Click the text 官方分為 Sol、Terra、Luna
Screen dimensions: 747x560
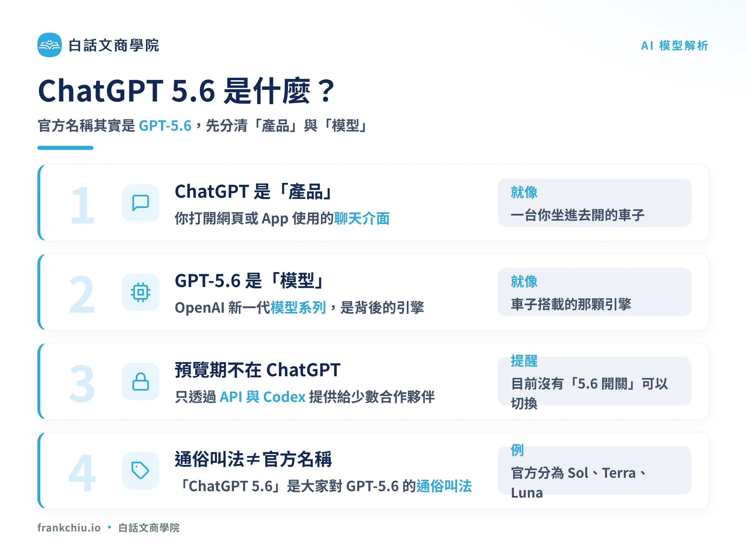578,483
